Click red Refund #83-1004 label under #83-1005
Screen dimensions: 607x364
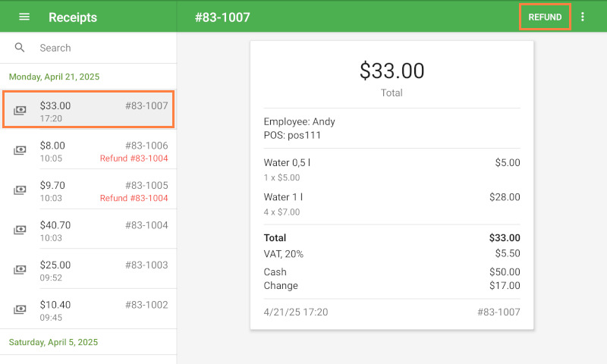click(134, 199)
